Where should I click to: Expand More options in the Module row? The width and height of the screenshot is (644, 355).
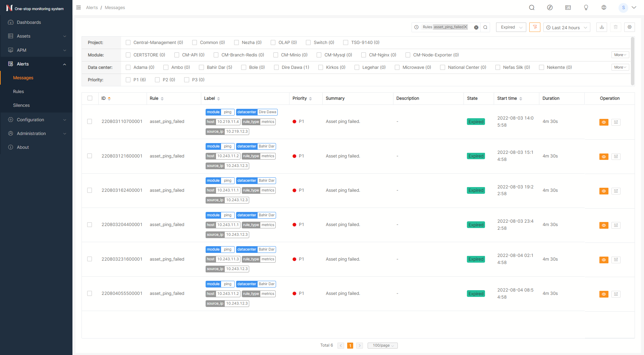(x=620, y=55)
